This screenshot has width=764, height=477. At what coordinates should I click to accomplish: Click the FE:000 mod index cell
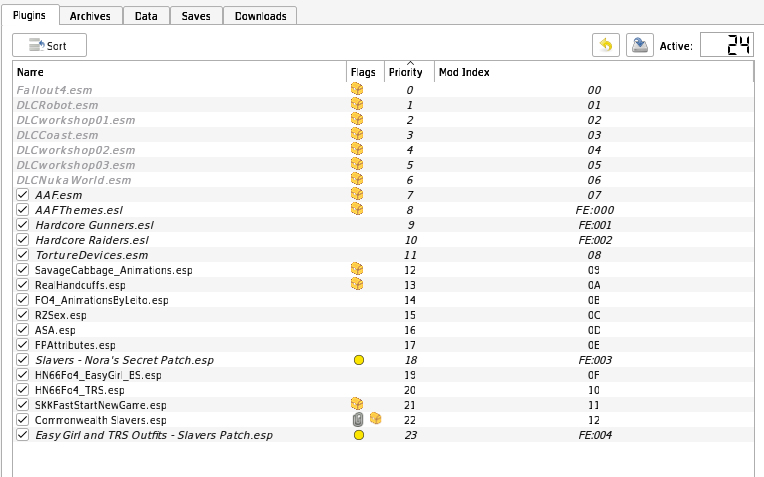click(x=594, y=210)
